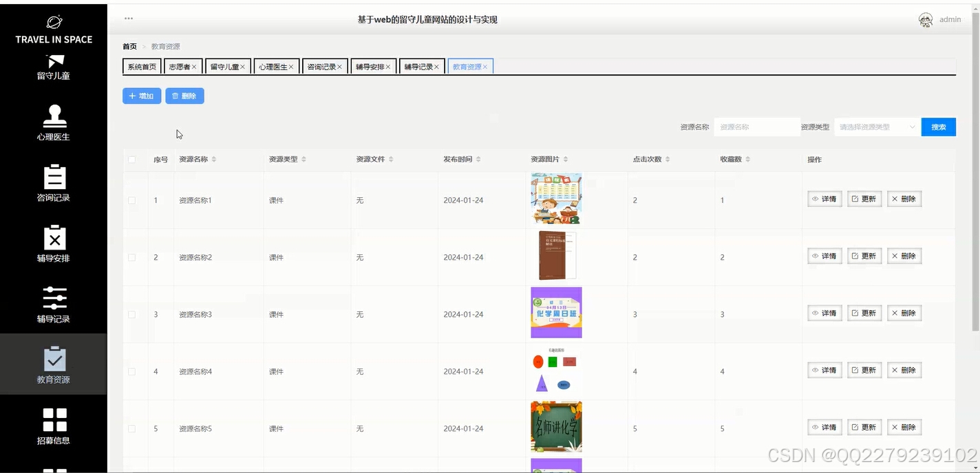The height and width of the screenshot is (473, 980).
Task: Sort by 资源名称 column arrows
Action: [214, 159]
